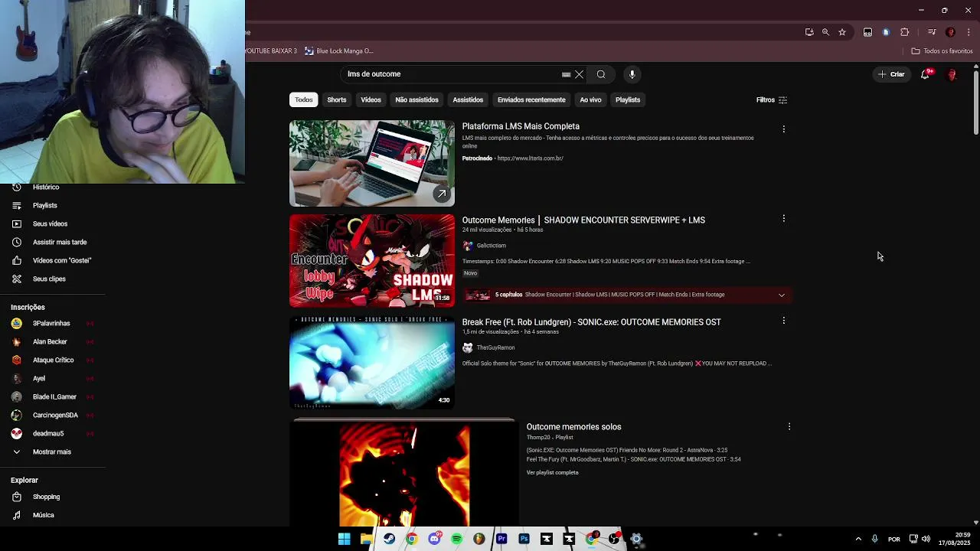The height and width of the screenshot is (551, 980).
Task: Open YouTube notifications bell
Action: tap(925, 74)
